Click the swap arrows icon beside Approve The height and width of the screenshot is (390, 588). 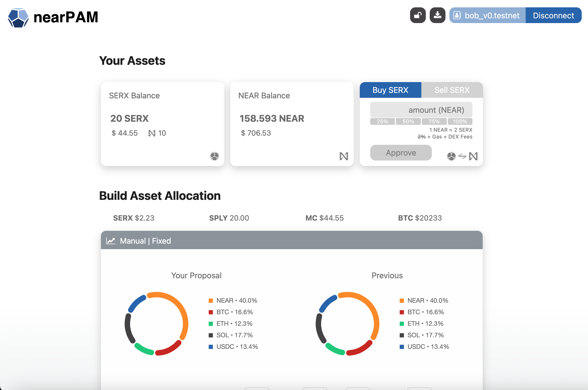point(462,157)
